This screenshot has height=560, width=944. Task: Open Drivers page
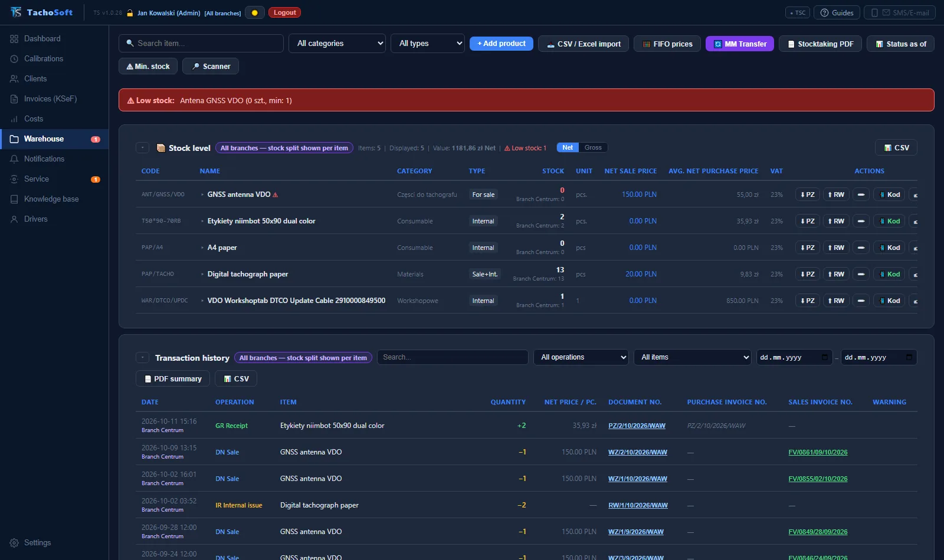pos(36,219)
